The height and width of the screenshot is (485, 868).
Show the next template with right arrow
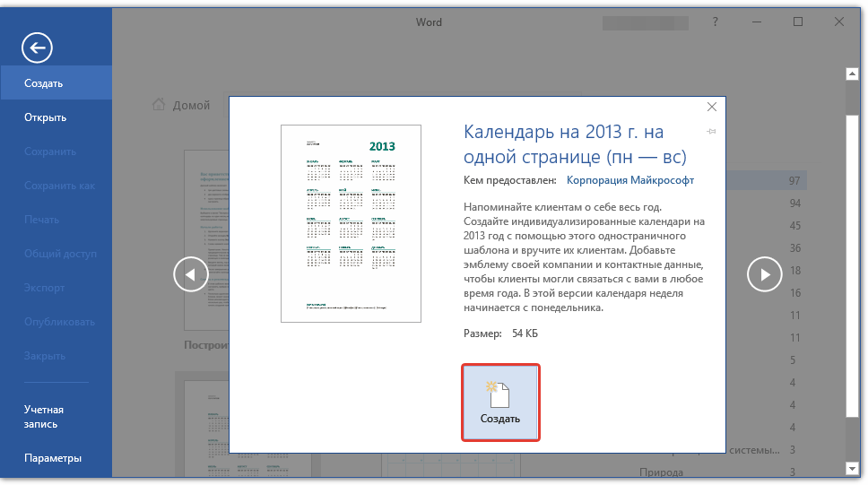[x=765, y=274]
